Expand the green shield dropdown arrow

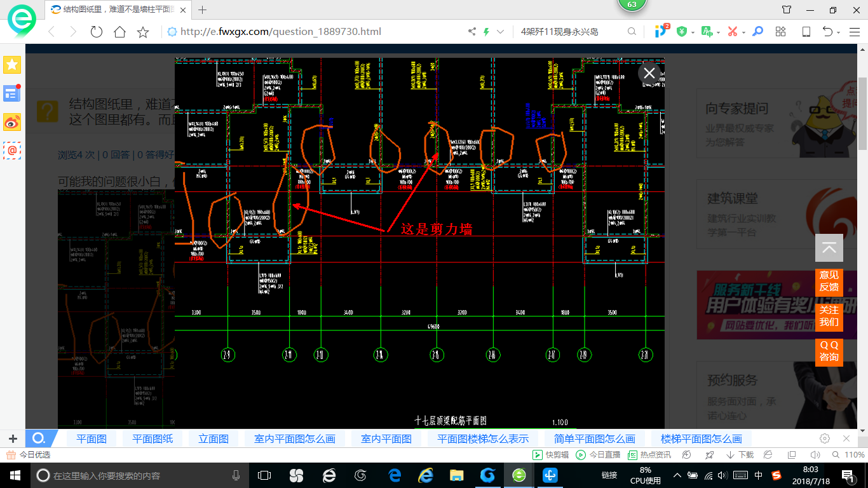[x=693, y=32]
